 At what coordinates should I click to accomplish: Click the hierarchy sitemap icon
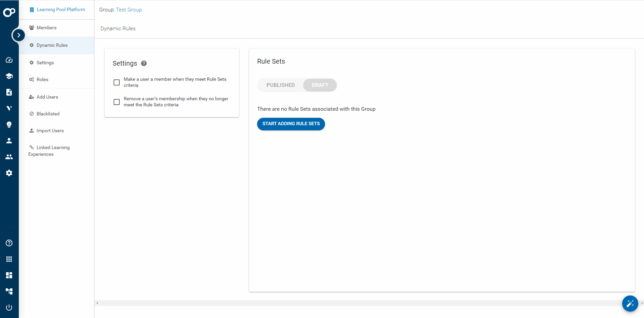[x=9, y=291]
